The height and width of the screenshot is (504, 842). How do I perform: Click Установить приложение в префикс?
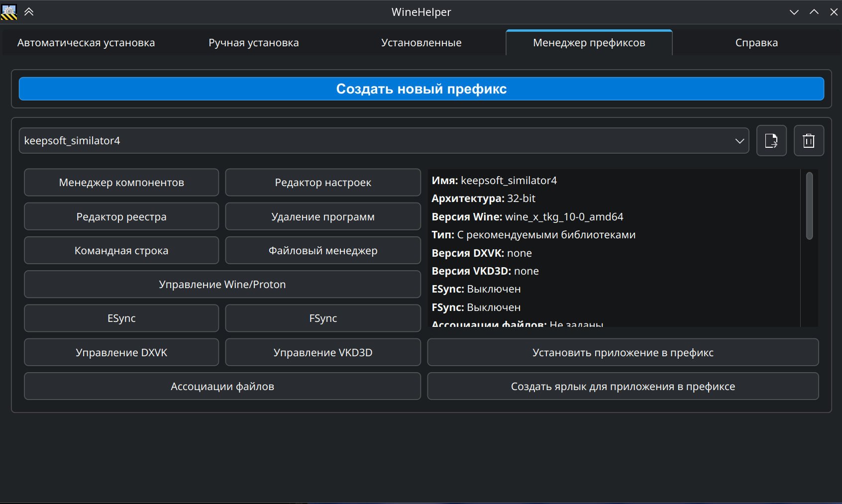coord(623,352)
